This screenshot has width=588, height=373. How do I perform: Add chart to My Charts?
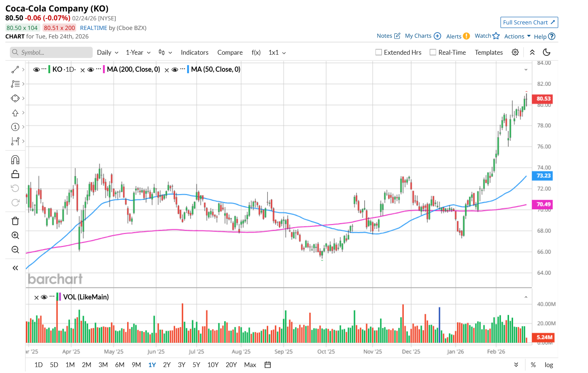click(423, 36)
